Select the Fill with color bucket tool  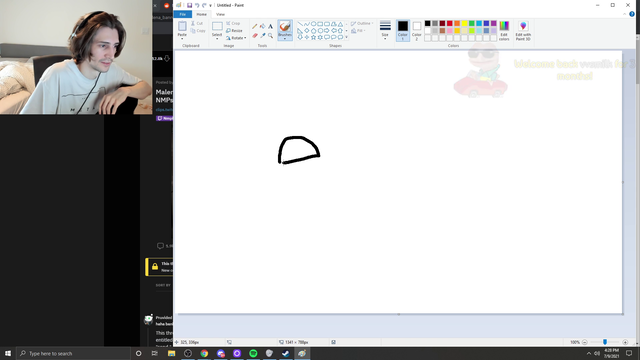pos(262,27)
